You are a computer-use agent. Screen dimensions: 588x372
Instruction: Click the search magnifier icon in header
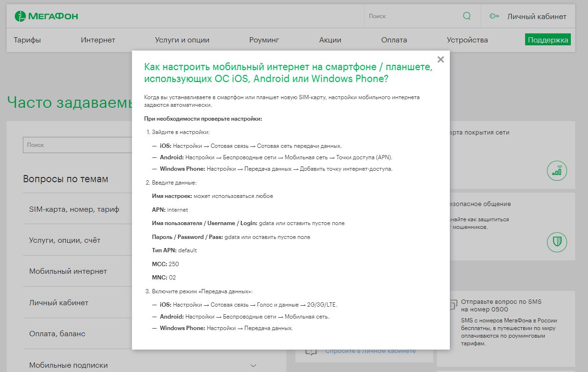click(x=466, y=16)
